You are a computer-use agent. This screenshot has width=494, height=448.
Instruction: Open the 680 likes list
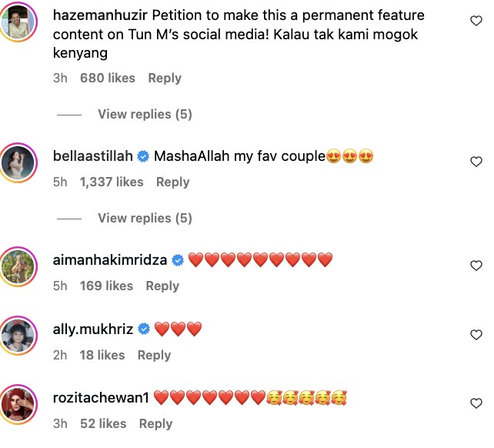coord(108,78)
